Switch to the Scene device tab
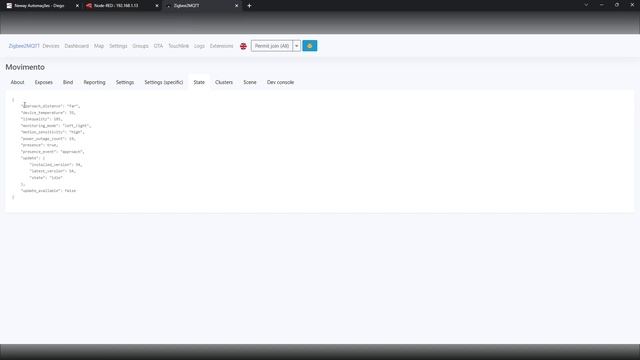 [x=250, y=82]
